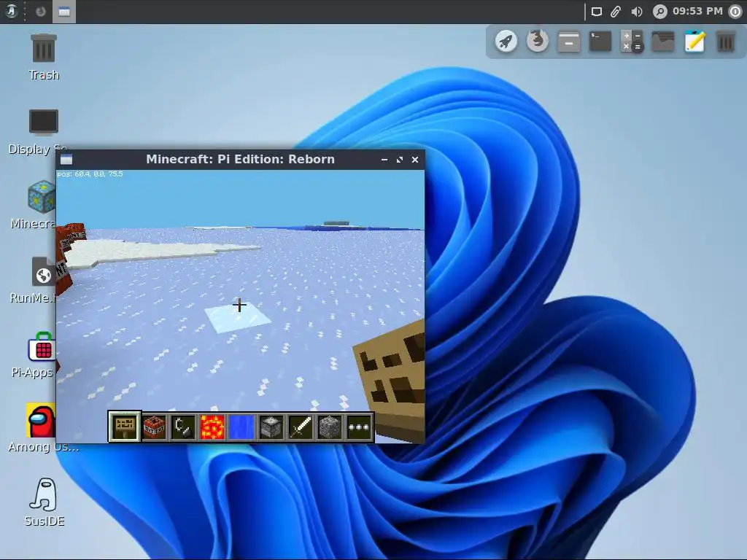747x560 pixels.
Task: Open the terminal from the dock
Action: point(600,41)
